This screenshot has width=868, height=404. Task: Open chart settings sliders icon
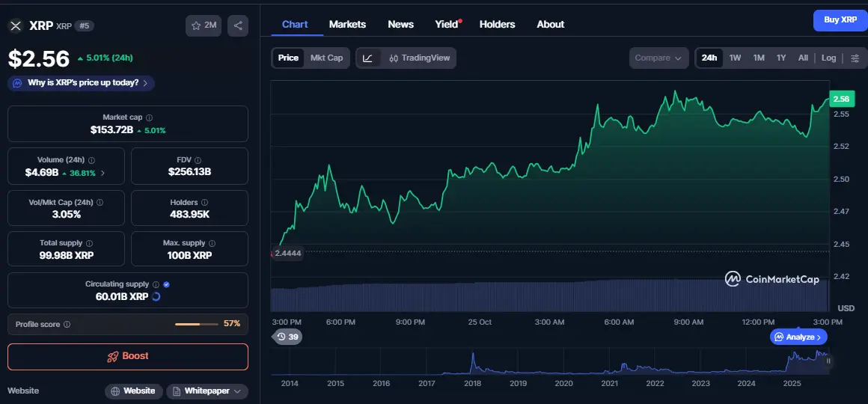855,58
